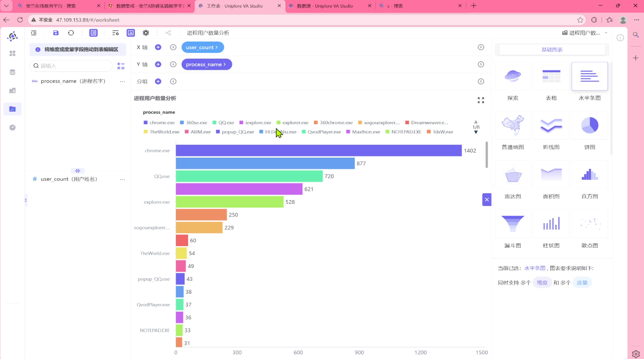644x359 pixels.
Task: Open browser sidebar search icon
Action: (x=636, y=35)
